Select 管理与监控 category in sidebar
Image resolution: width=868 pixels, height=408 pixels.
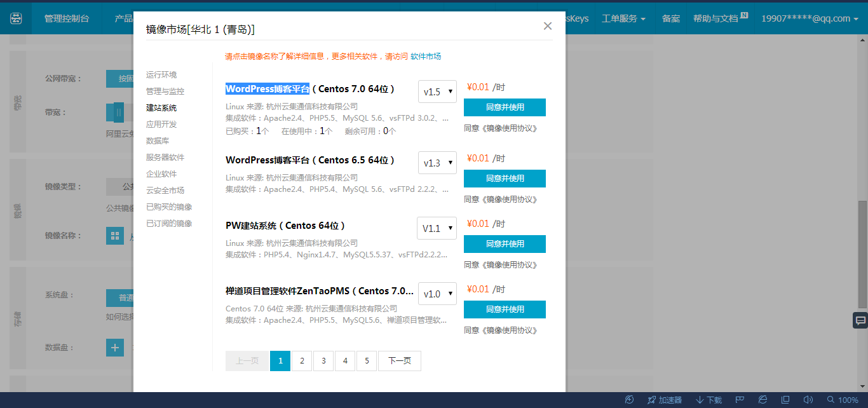165,92
